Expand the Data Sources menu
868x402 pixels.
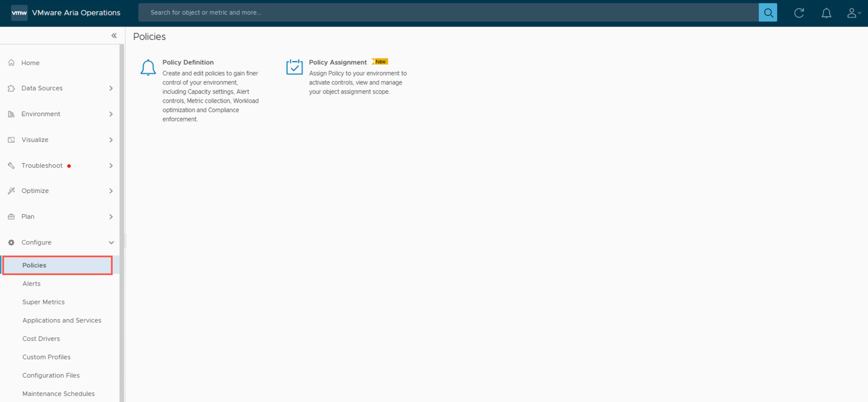pyautogui.click(x=111, y=88)
